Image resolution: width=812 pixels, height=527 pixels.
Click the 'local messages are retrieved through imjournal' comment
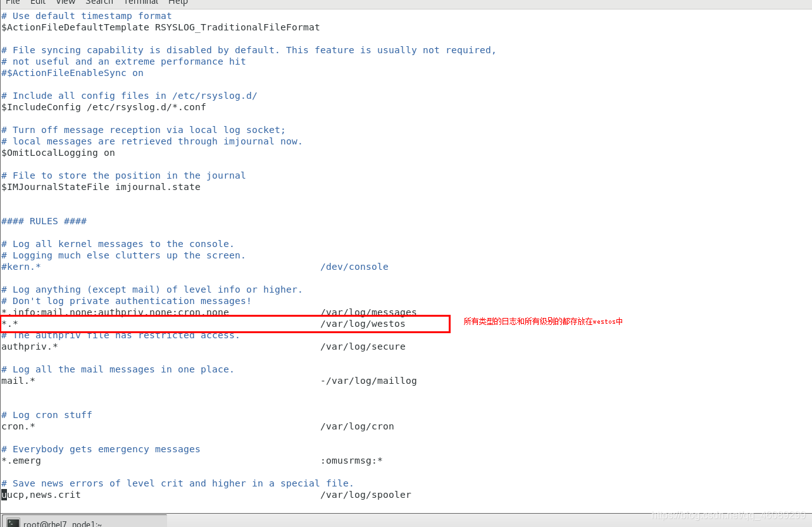(152, 141)
